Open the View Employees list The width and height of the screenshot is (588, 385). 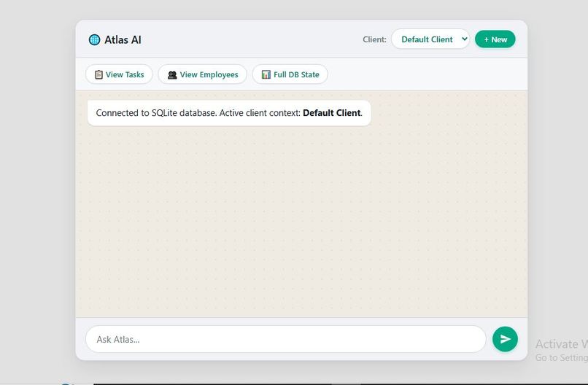click(x=203, y=74)
